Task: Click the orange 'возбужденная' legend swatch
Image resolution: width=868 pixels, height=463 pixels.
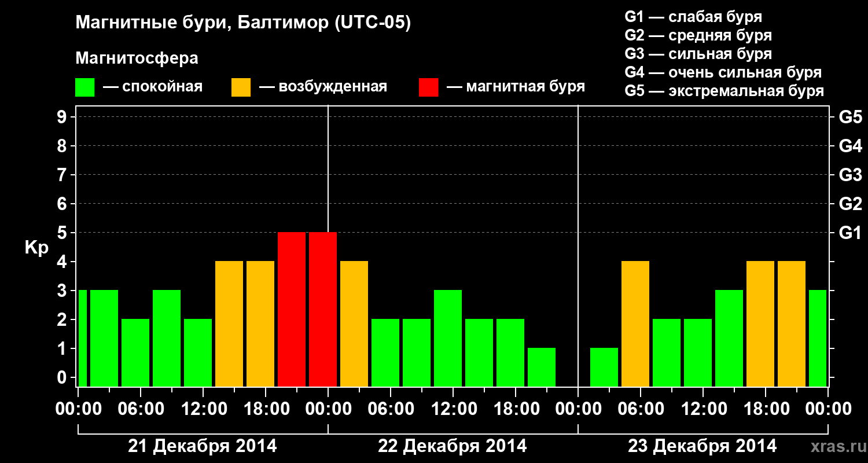Action: tap(241, 87)
